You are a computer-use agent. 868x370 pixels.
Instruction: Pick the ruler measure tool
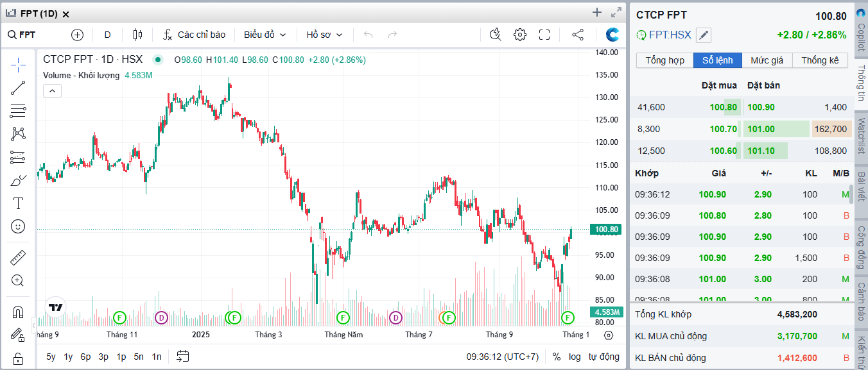coord(18,258)
